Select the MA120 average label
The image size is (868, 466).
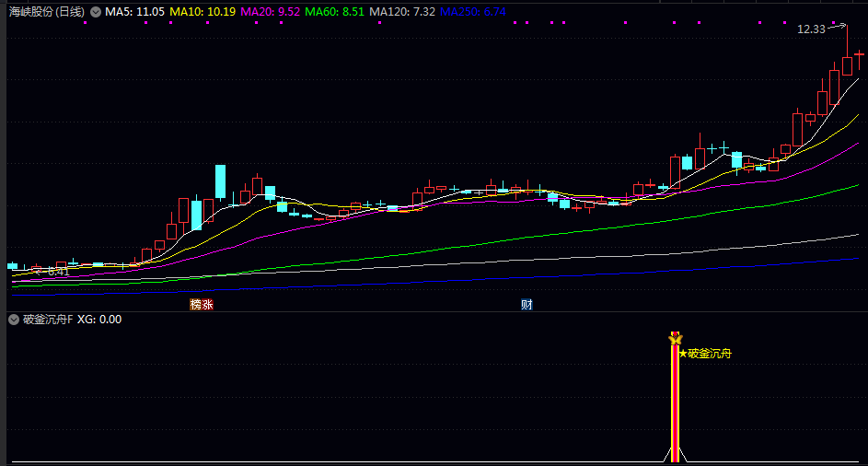tap(402, 12)
